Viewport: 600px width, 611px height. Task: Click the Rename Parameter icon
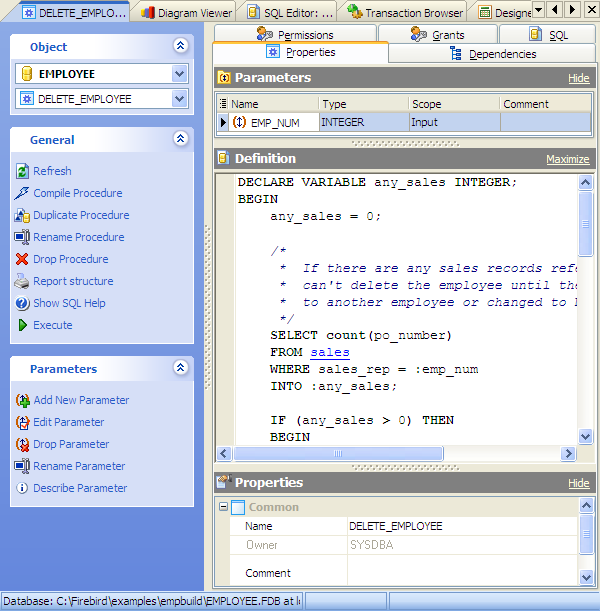point(22,466)
